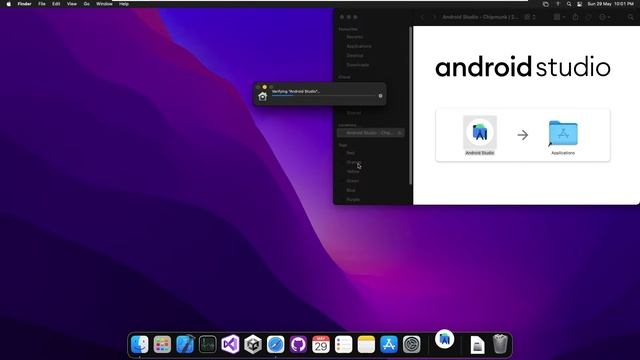Click the Finder tags toolbar icon
Screen dimensions: 640x360
(x=589, y=17)
